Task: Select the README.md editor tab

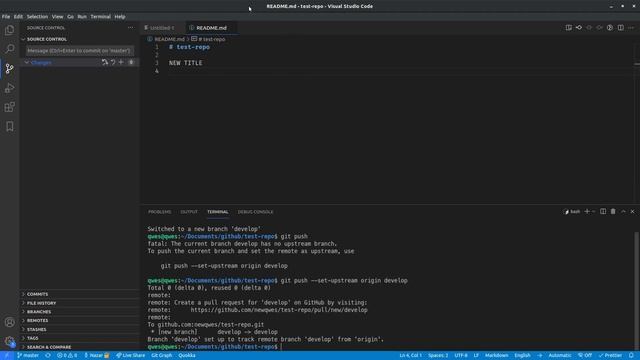Action: 211,28
